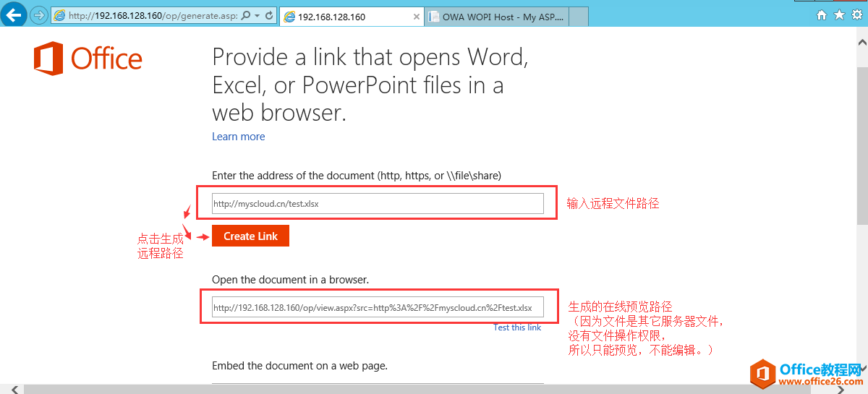Select the generated view.aspx link field

[378, 307]
